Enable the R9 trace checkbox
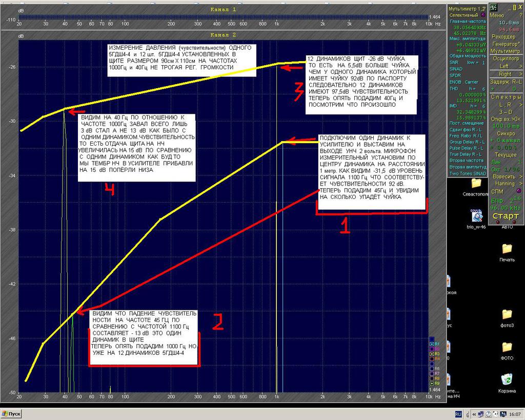Screen dimensions: 525x420 coord(432,383)
